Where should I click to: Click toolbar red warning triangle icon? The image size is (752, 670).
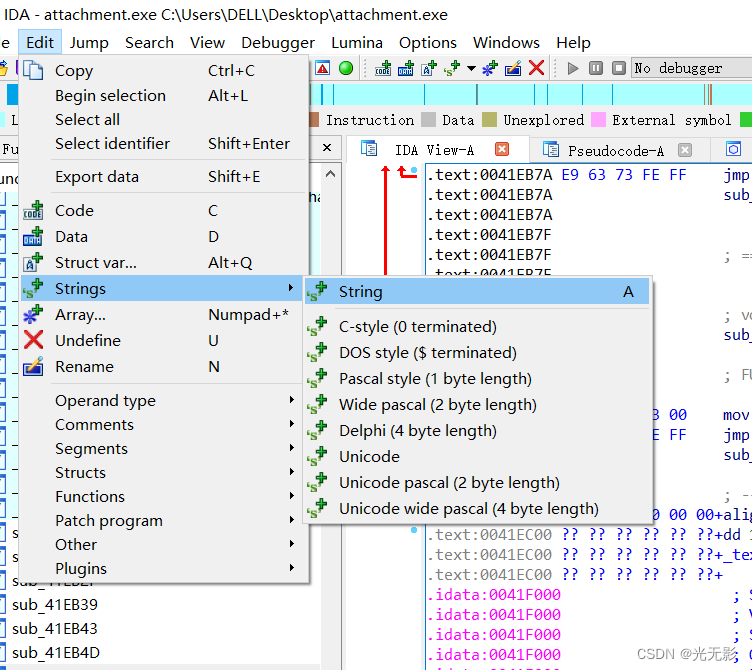323,68
